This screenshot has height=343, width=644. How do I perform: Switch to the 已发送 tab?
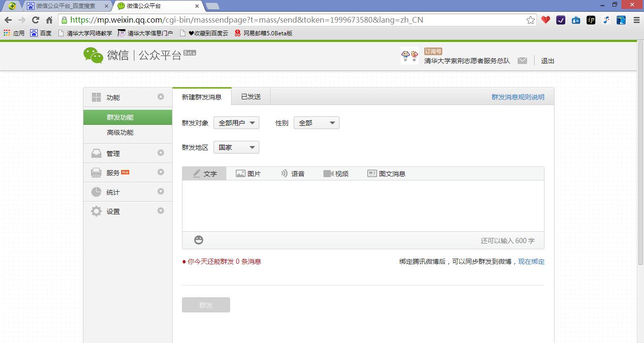250,96
